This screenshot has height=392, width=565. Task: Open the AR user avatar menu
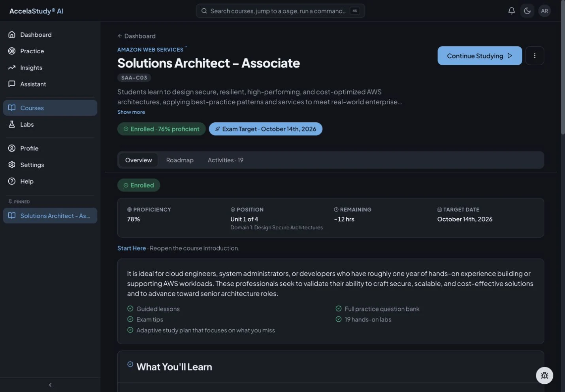(544, 11)
